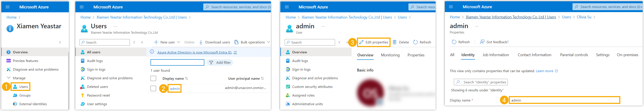644x111 pixels.
Task: Click Download users toolbar button
Action: click(214, 42)
